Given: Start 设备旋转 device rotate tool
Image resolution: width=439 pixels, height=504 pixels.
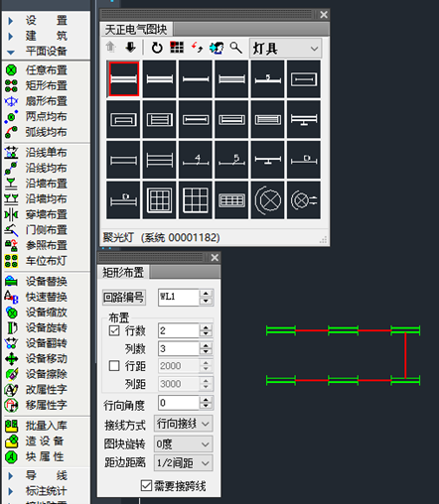Looking at the screenshot, I should coord(37,327).
